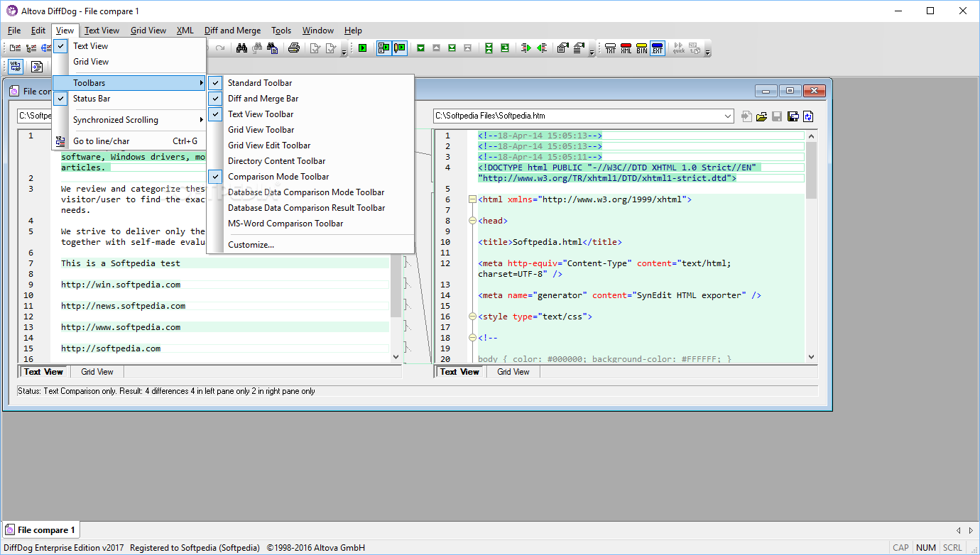Open toolbar options arrow after the Zip icon

707,50
